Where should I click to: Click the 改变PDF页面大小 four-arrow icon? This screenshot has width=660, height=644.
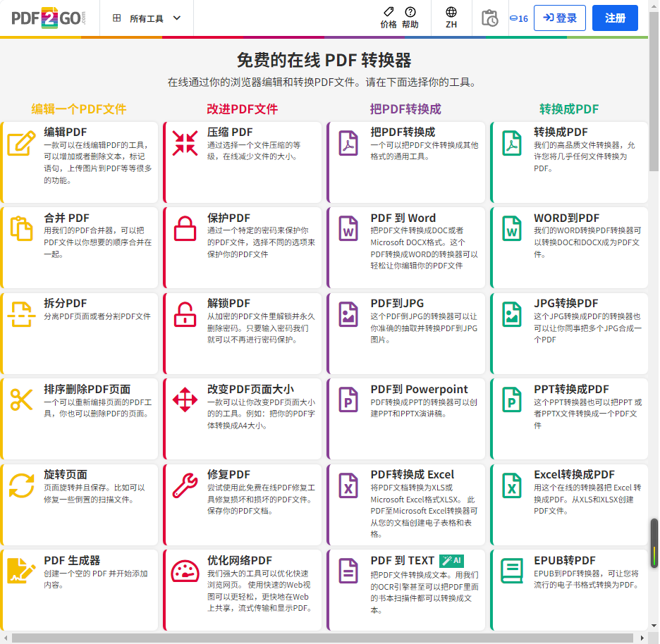tap(185, 400)
